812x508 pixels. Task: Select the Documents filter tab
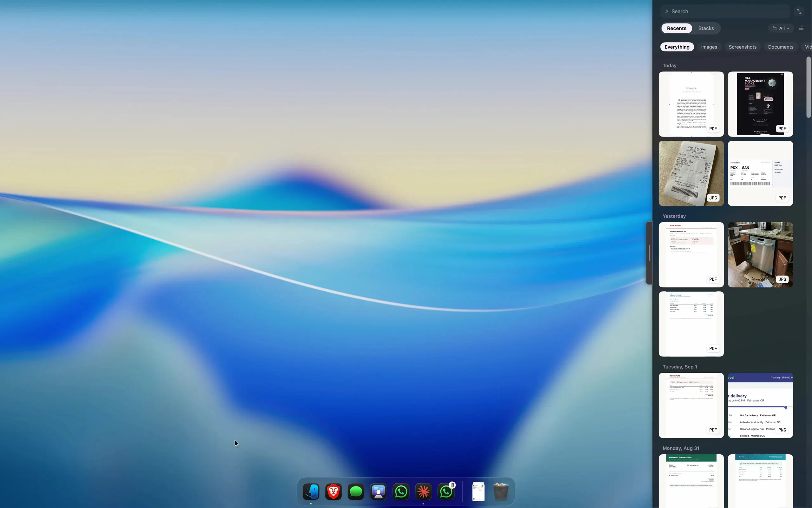pos(781,47)
